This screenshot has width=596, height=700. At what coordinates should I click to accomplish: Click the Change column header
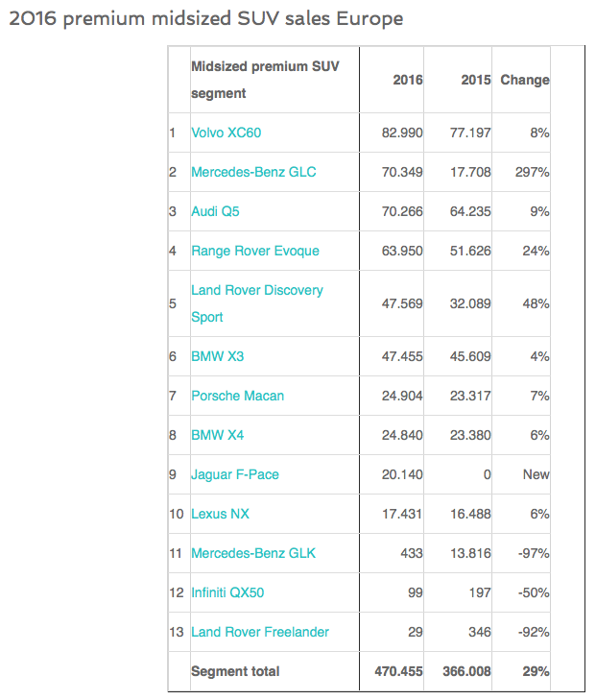[525, 80]
